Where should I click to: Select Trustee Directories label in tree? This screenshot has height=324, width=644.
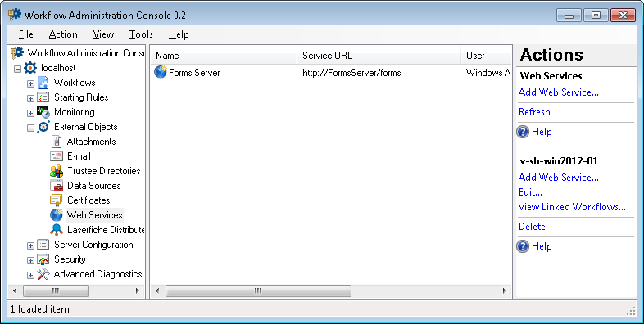[103, 171]
